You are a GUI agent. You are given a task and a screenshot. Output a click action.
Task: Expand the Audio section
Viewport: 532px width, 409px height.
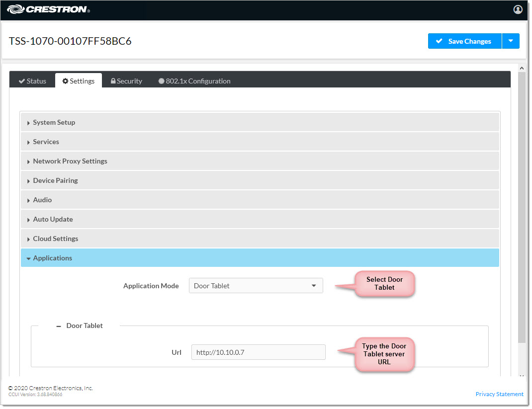(x=42, y=200)
